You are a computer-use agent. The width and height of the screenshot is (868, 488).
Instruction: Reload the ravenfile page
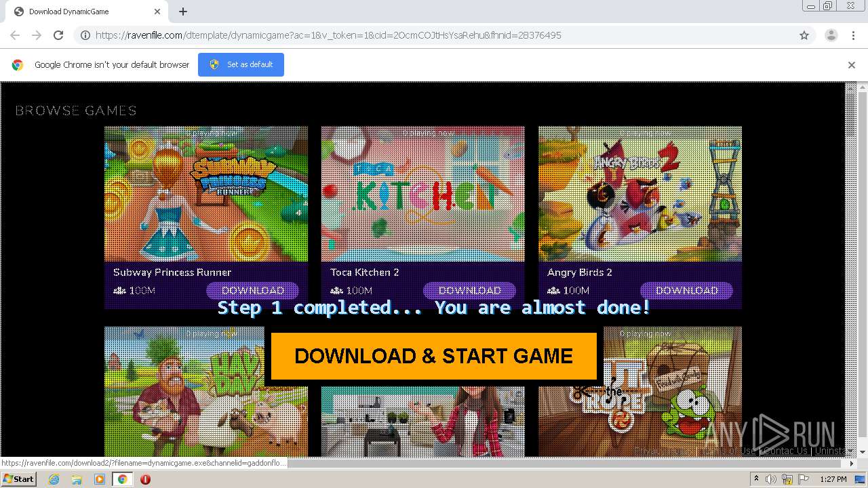tap(58, 35)
